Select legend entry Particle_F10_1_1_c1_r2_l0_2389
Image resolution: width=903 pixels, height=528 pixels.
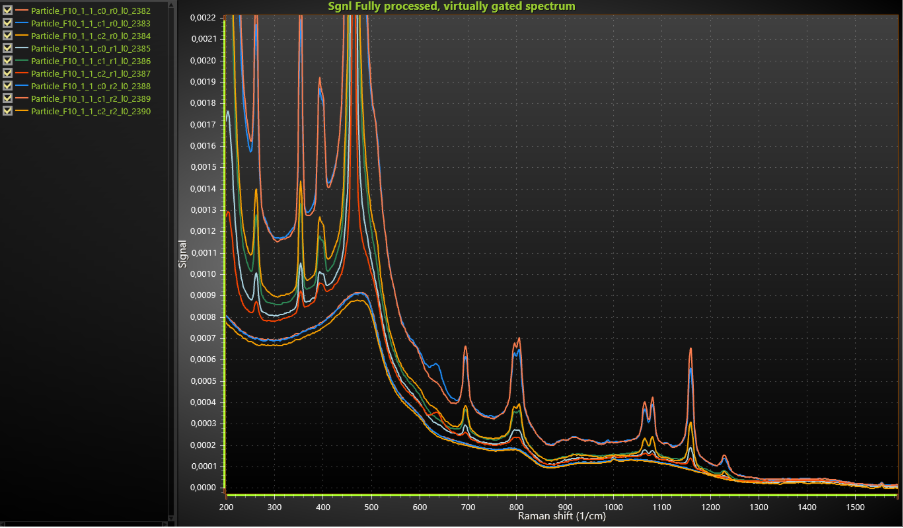90,98
